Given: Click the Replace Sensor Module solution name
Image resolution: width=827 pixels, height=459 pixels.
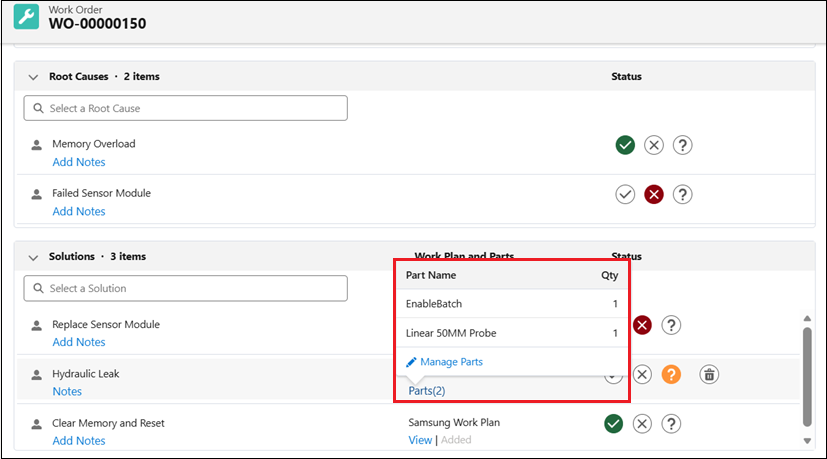Looking at the screenshot, I should click(x=106, y=324).
